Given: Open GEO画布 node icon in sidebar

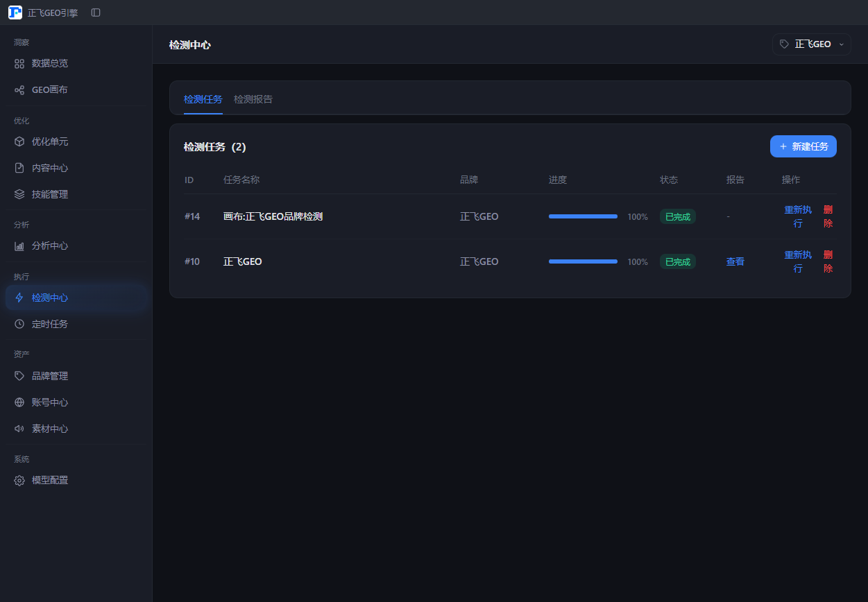Looking at the screenshot, I should pos(19,89).
